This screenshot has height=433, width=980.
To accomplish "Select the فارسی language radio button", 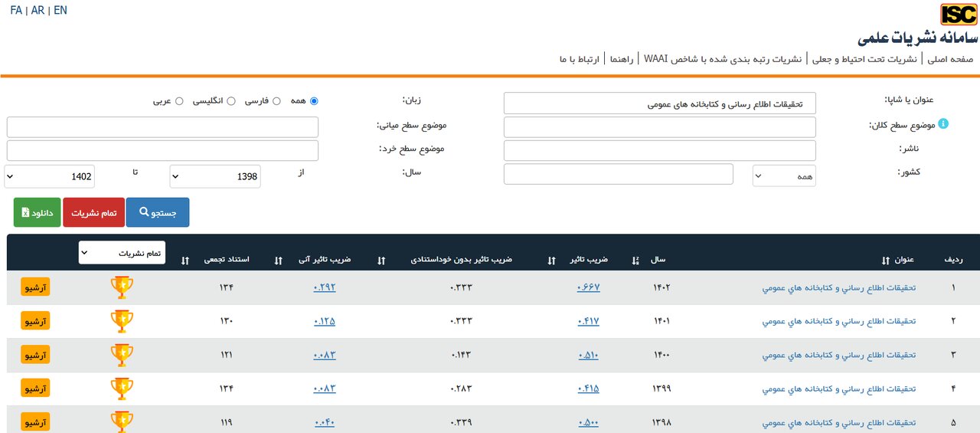I will pyautogui.click(x=276, y=101).
